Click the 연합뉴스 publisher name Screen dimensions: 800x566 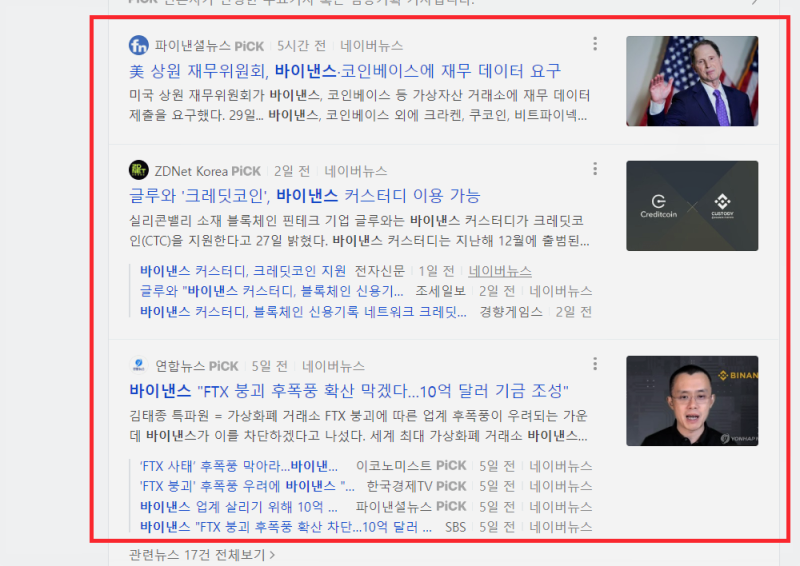(181, 366)
